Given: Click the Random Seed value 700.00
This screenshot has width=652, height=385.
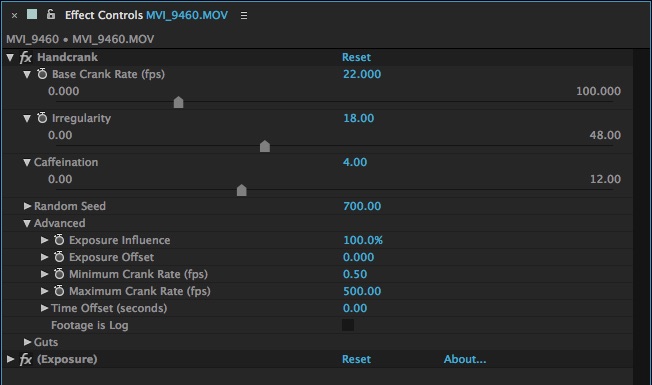Looking at the screenshot, I should (x=362, y=207).
